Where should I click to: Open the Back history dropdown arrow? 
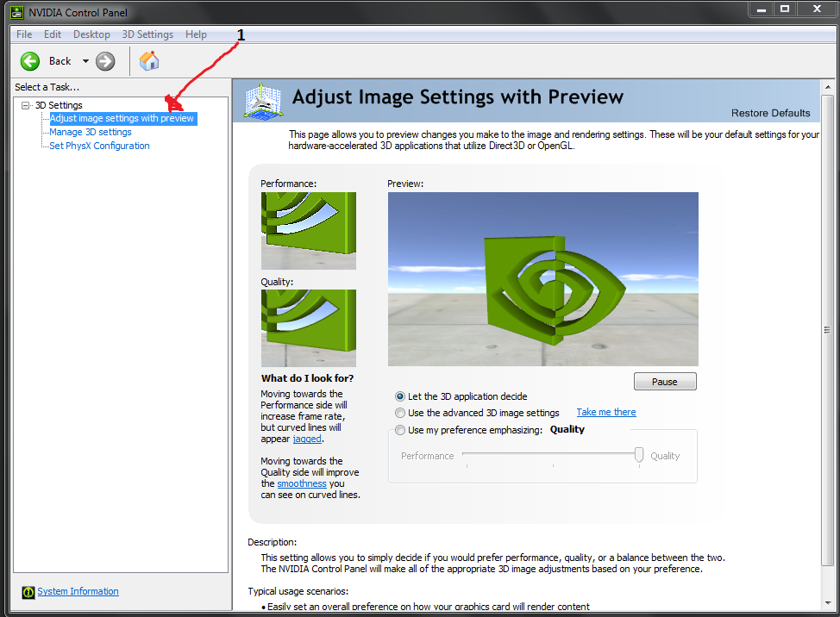click(85, 61)
